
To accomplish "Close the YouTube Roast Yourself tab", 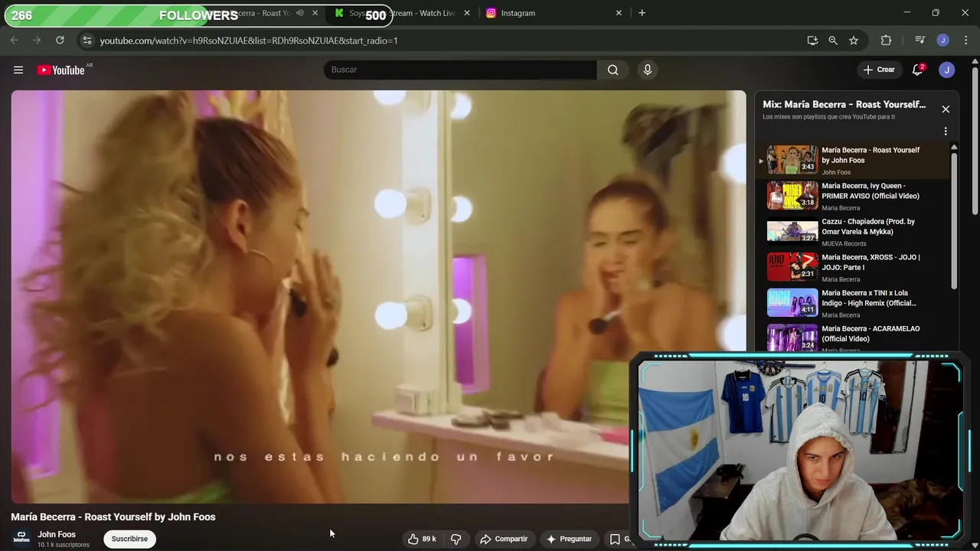I will pyautogui.click(x=315, y=13).
